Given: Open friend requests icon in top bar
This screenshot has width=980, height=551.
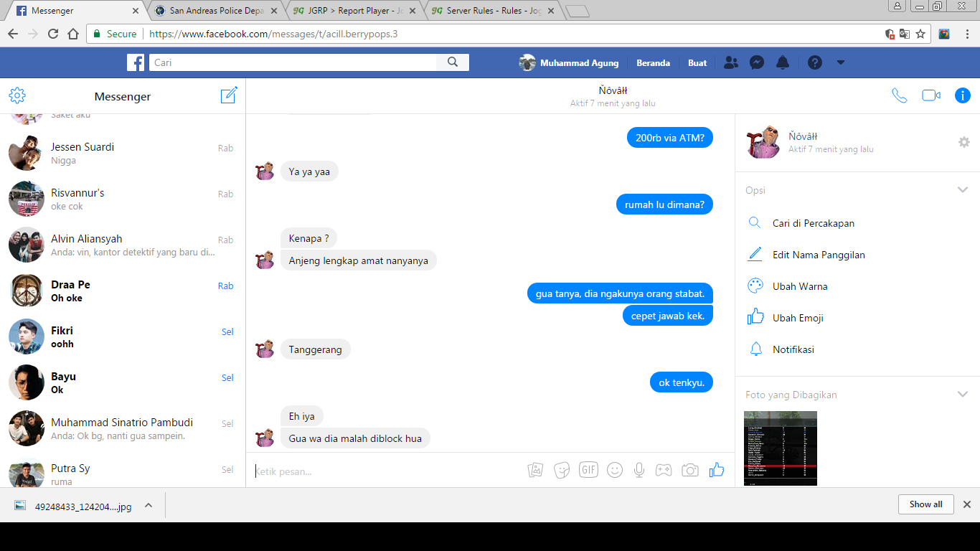Looking at the screenshot, I should point(731,62).
